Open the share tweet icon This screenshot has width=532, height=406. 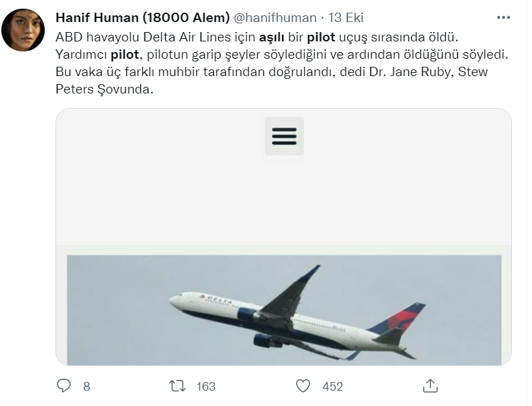pyautogui.click(x=430, y=386)
